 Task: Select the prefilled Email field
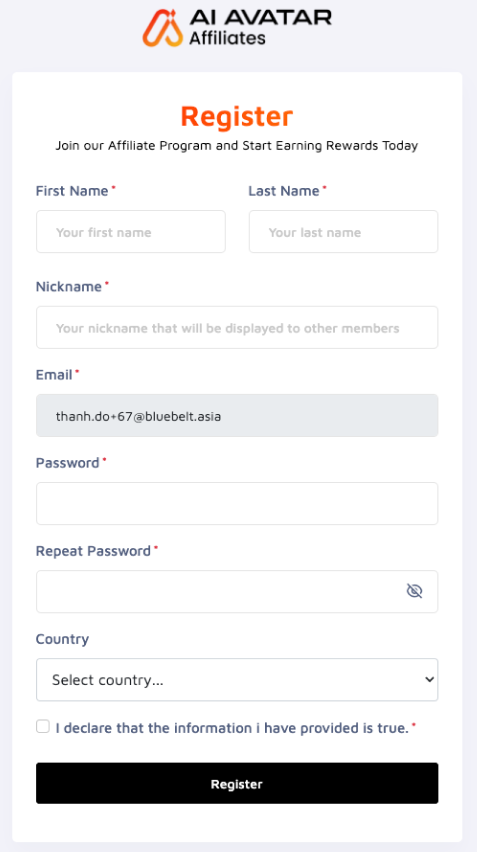[x=237, y=415]
